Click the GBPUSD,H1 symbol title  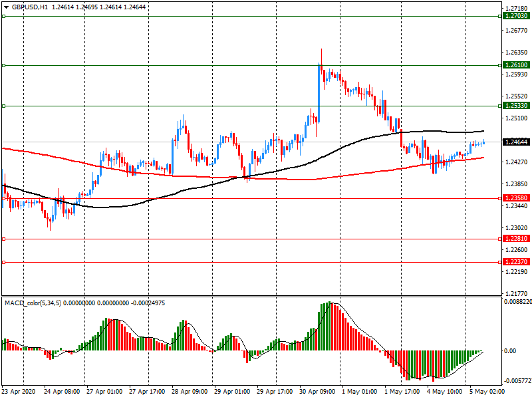[x=30, y=7]
